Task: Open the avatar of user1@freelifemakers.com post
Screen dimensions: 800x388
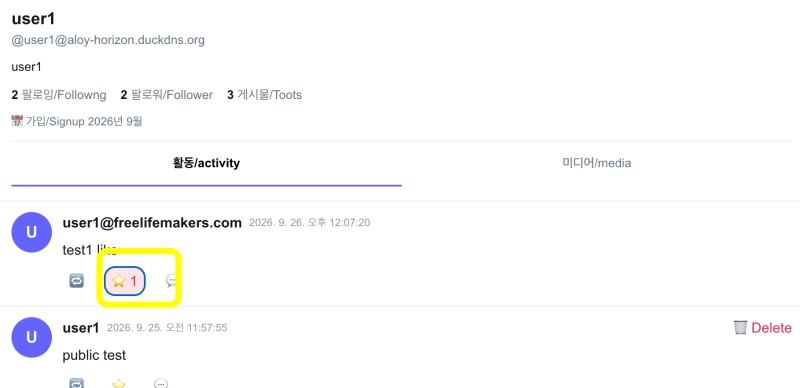Action: [32, 232]
